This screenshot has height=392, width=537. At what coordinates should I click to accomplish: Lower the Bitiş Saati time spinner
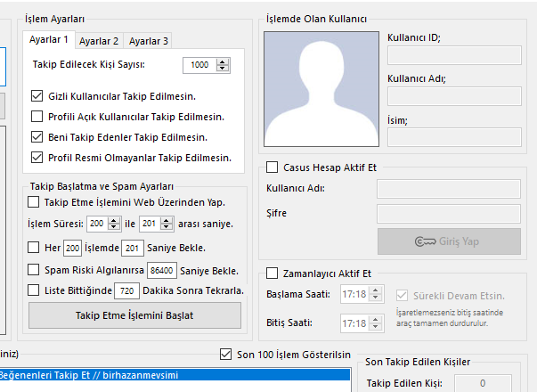point(375,327)
